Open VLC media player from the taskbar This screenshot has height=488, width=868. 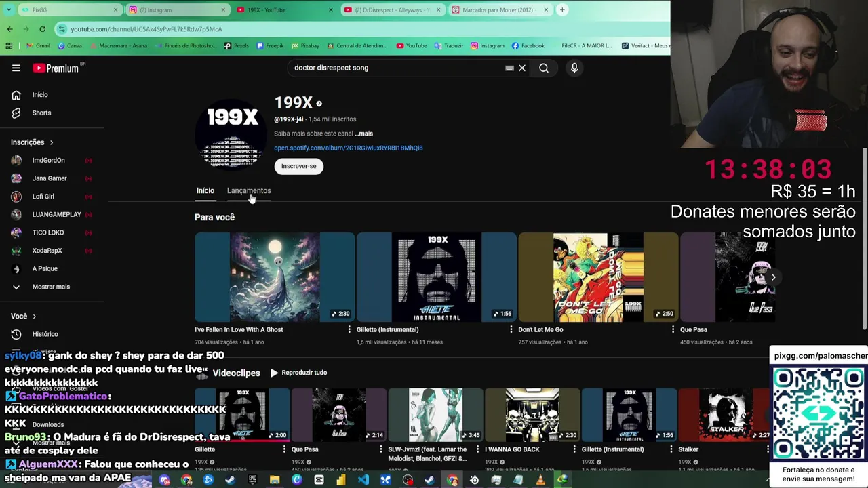[540, 480]
